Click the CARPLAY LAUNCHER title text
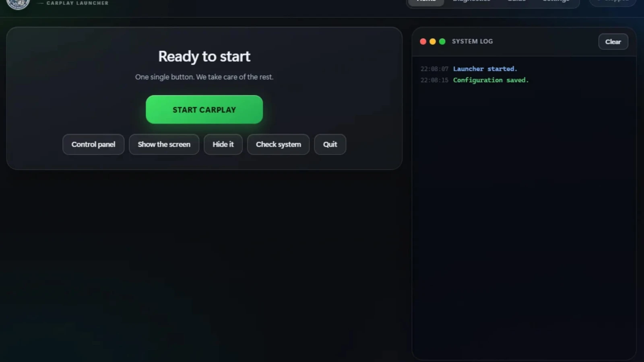The width and height of the screenshot is (644, 362). 77,3
